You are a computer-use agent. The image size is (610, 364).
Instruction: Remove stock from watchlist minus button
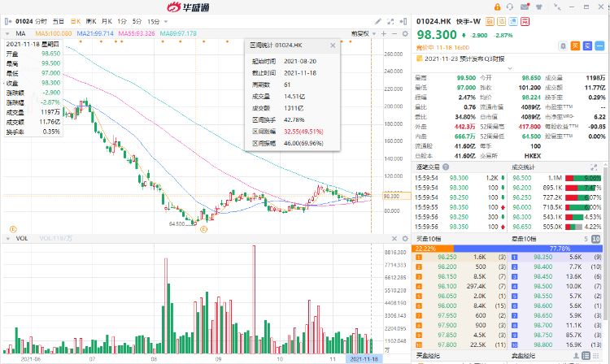pyautogui.click(x=600, y=46)
